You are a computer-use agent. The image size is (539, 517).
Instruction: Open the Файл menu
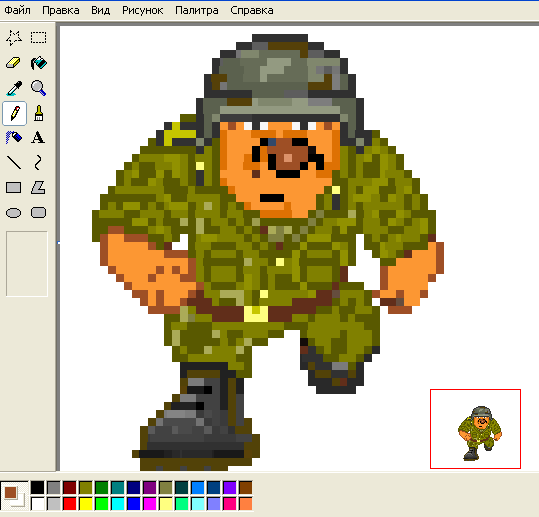point(17,10)
